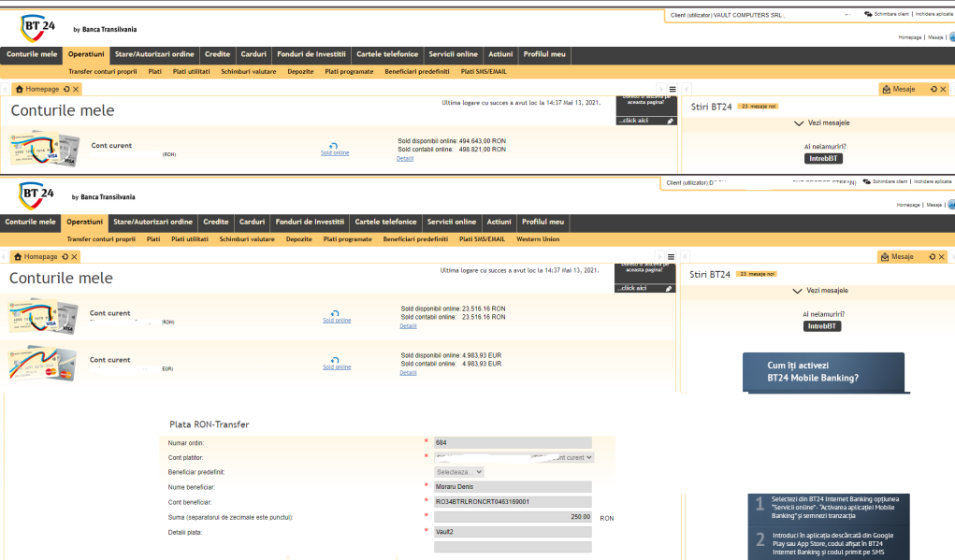This screenshot has width=955, height=560.
Task: Click the BT 24 logo on the lower page
Action: [x=37, y=195]
